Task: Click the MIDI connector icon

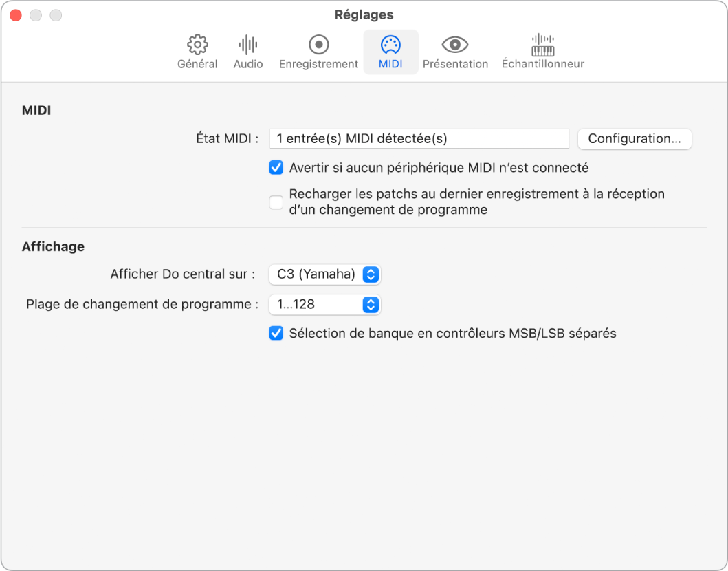Action: (x=390, y=45)
